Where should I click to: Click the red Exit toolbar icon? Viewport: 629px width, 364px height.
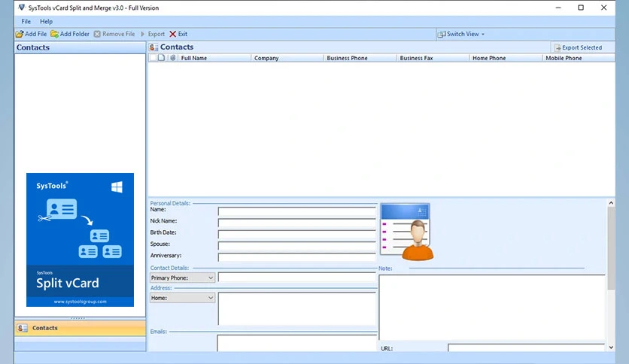pyautogui.click(x=172, y=34)
